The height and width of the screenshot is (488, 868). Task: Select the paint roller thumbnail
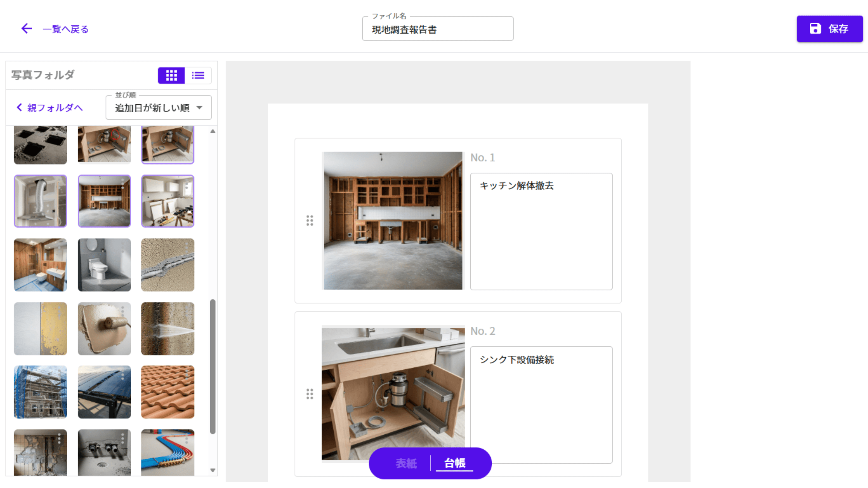tap(104, 329)
